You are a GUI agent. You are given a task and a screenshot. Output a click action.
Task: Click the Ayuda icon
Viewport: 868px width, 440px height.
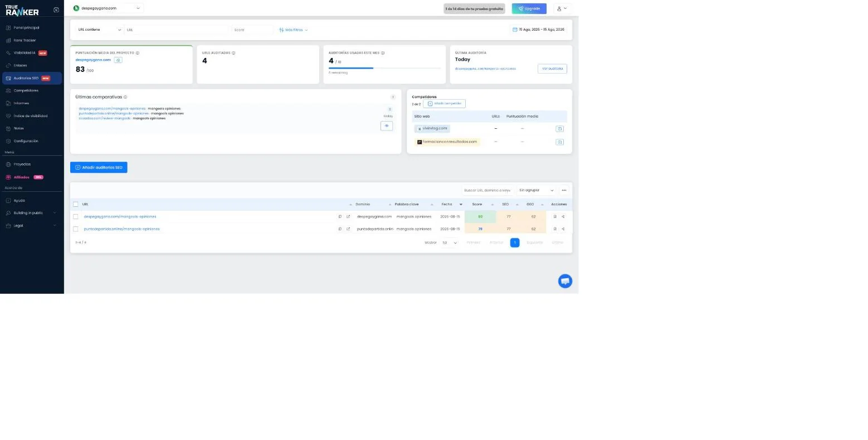click(x=8, y=201)
